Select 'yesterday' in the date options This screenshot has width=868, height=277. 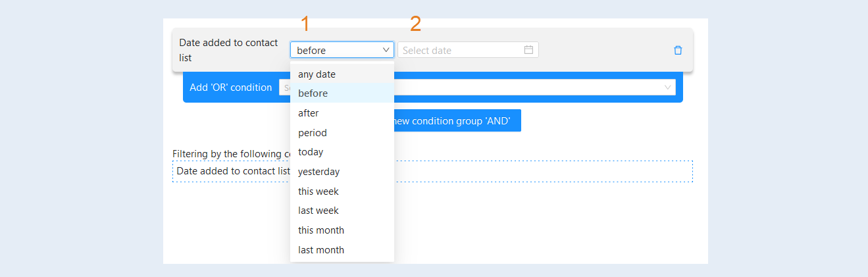(342, 172)
